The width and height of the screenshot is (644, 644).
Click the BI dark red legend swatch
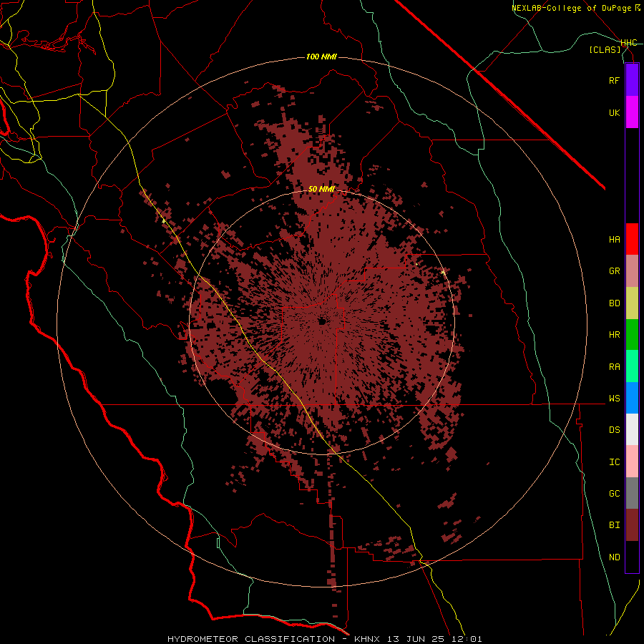[x=632, y=525]
